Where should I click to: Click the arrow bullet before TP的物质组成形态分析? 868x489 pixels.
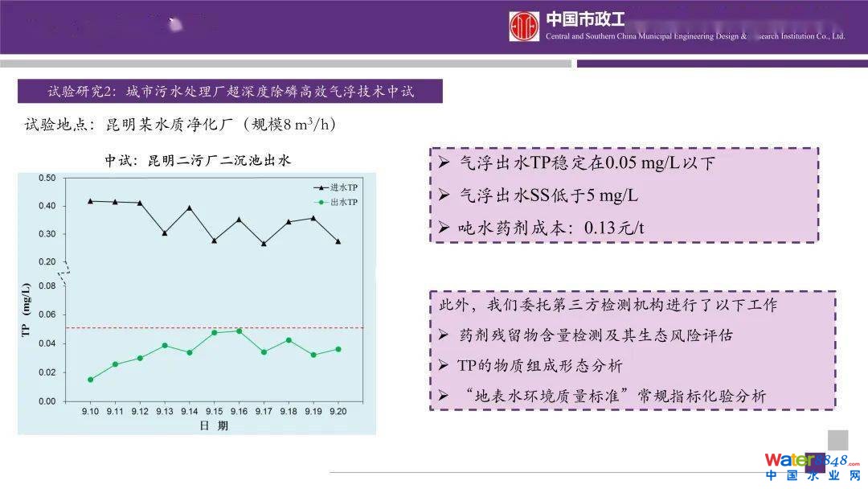(444, 366)
